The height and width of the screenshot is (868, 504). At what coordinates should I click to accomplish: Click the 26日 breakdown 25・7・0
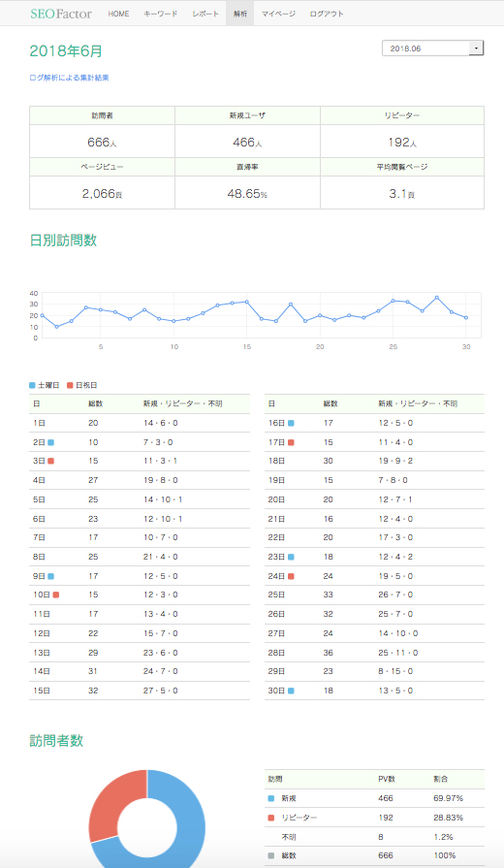point(395,614)
